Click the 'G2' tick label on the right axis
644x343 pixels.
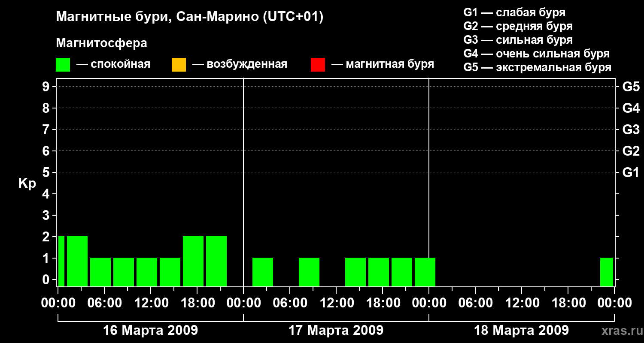pos(631,151)
